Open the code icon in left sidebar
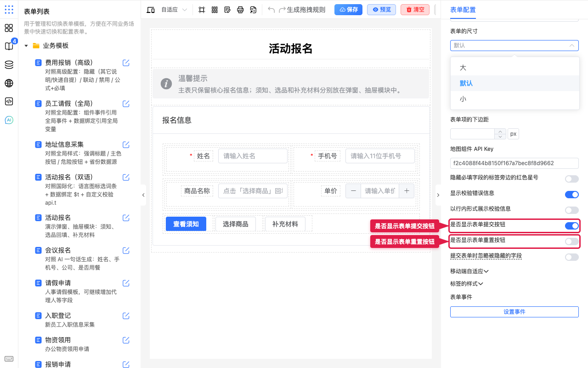This screenshot has height=368, width=588. click(9, 102)
